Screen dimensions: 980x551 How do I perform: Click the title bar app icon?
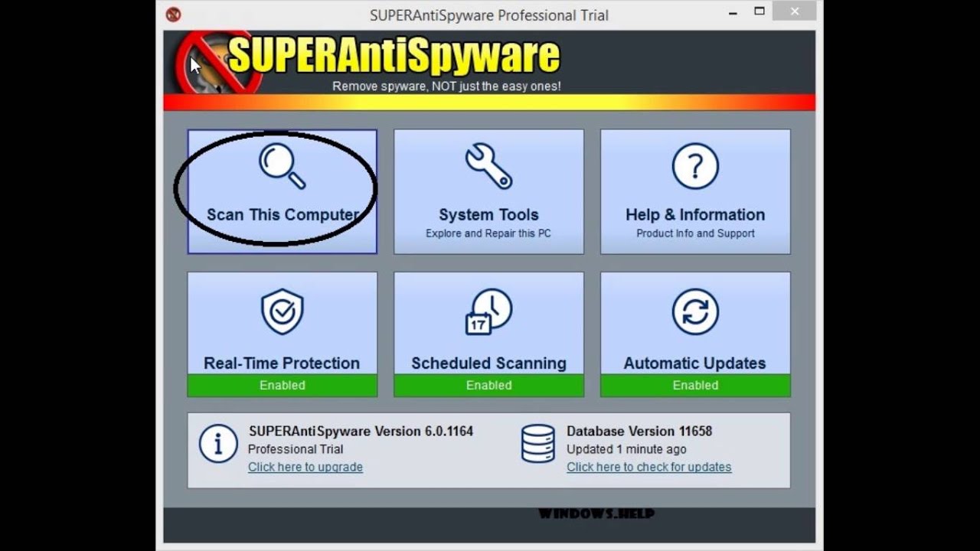174,14
